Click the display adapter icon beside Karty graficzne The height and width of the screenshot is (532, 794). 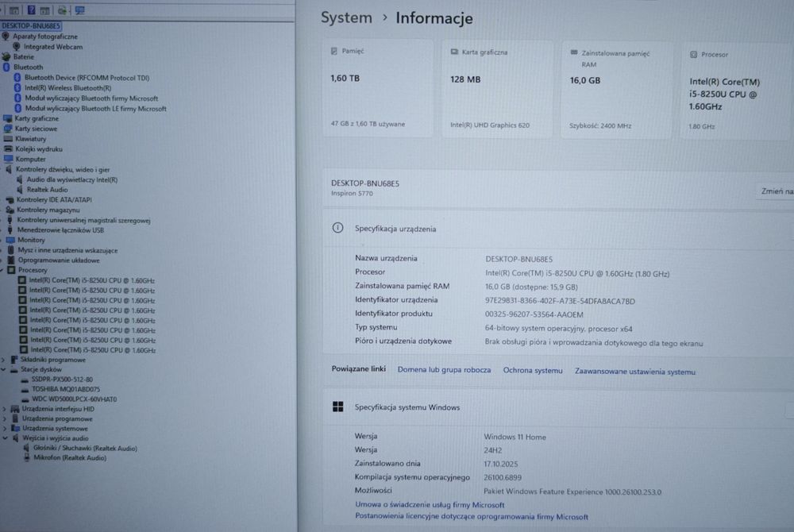[x=8, y=118]
